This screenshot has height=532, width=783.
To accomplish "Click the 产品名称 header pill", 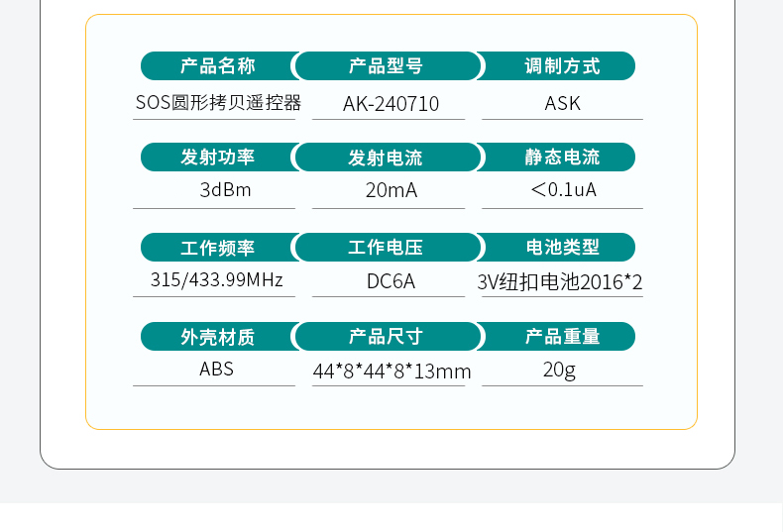I will click(218, 65).
